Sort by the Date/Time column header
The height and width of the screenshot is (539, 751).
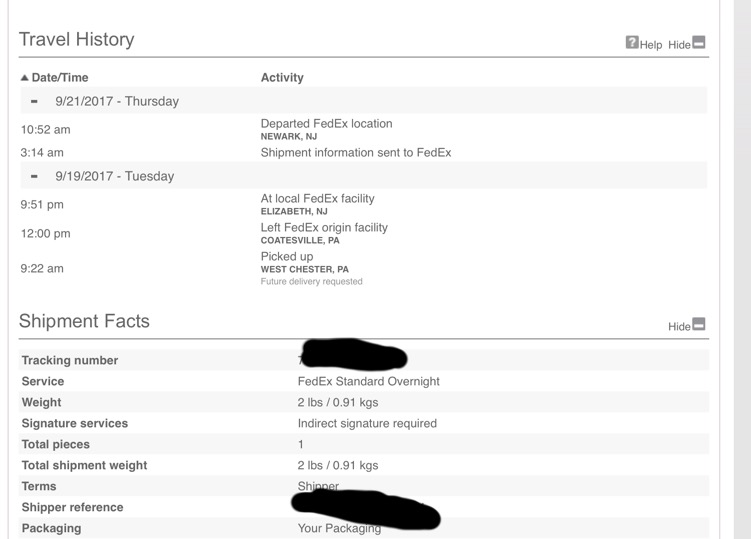(x=60, y=78)
